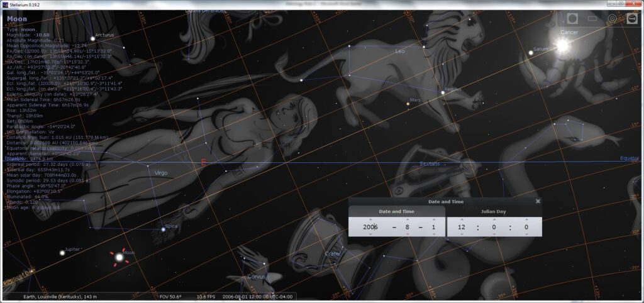The width and height of the screenshot is (644, 303).
Task: Close the Date and Time dialog
Action: 538,201
